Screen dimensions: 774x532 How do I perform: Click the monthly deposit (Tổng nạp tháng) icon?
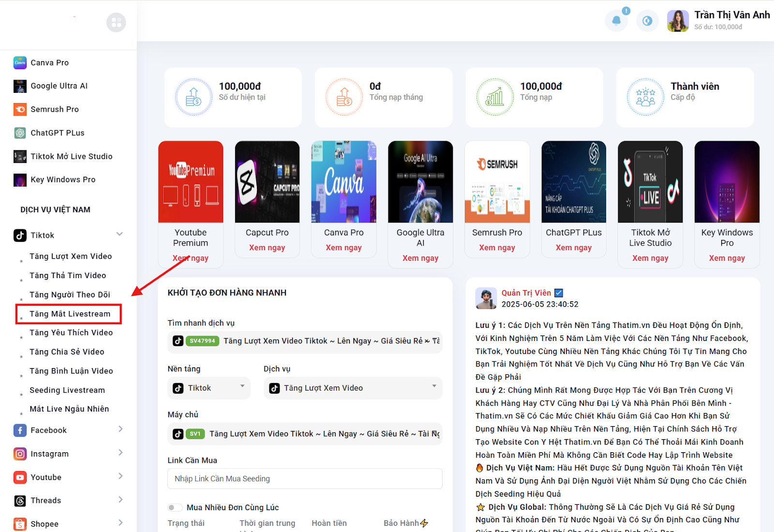point(344,97)
